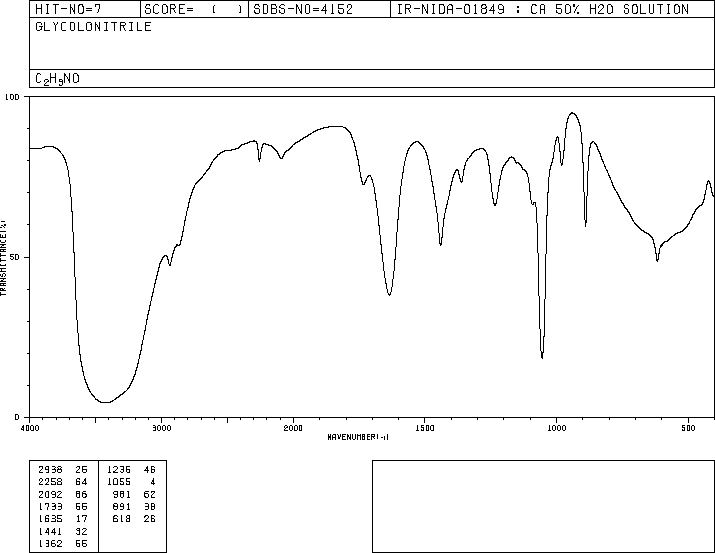
Task: Select peak value '2938' in the table
Action: (50, 469)
